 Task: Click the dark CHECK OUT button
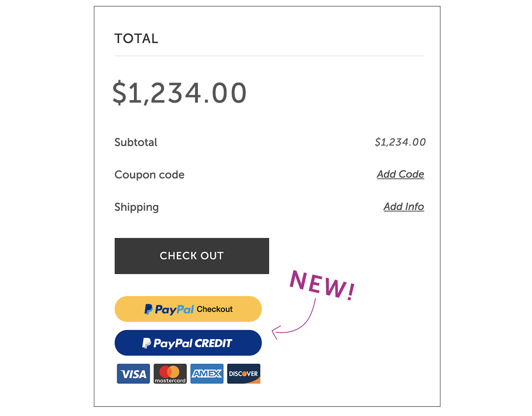[192, 256]
